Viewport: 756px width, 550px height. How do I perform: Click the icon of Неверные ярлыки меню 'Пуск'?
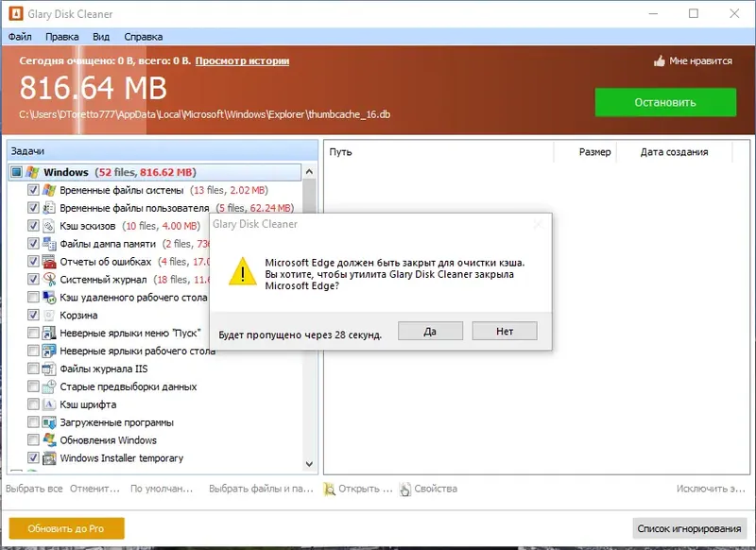pos(49,333)
